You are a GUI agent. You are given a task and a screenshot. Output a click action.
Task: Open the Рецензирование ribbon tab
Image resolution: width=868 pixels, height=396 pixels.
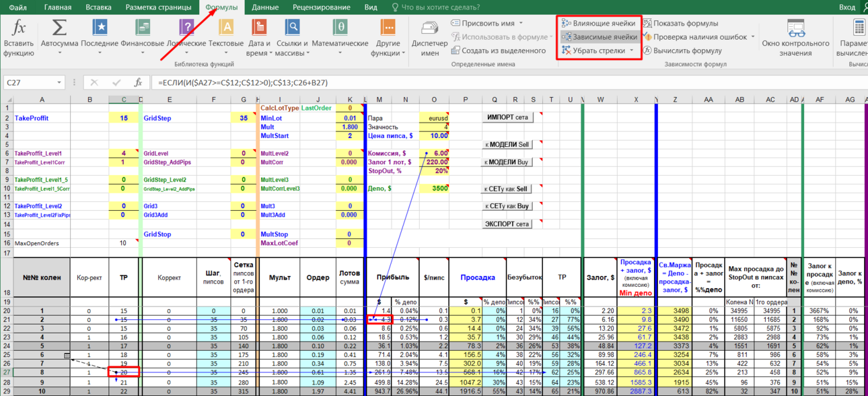click(x=322, y=7)
